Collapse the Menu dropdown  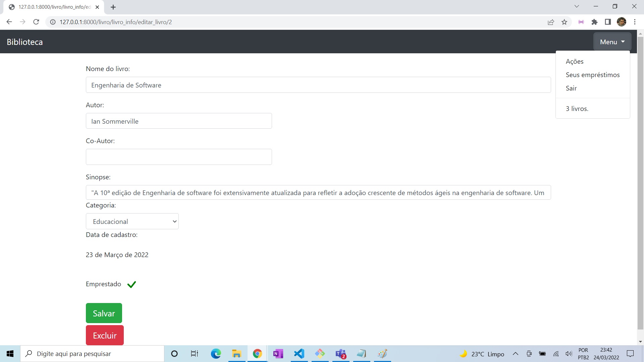[612, 42]
